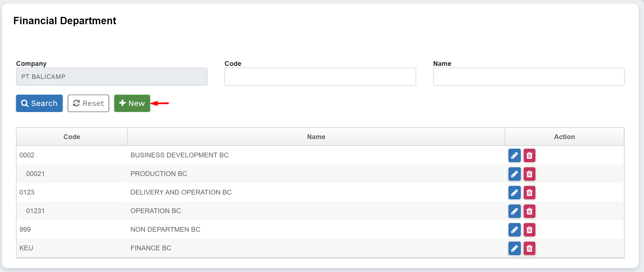Delete the BUSINESS DEVELOPMENT BC row
Screen dimensions: 644x272
[x=529, y=155]
